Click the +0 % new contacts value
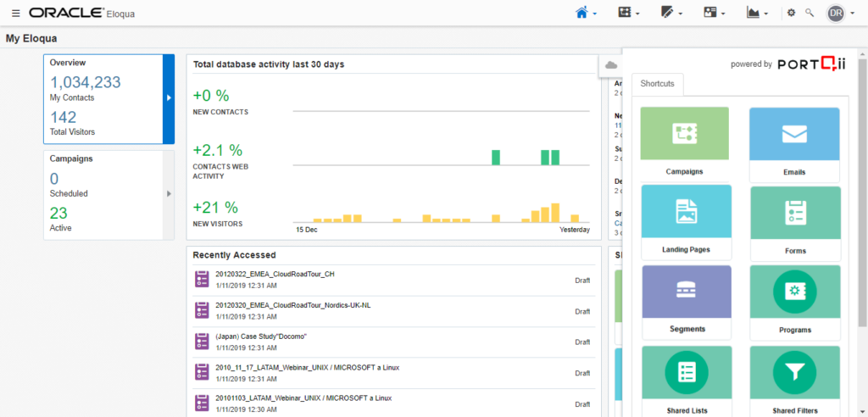This screenshot has height=417, width=868. tap(211, 96)
